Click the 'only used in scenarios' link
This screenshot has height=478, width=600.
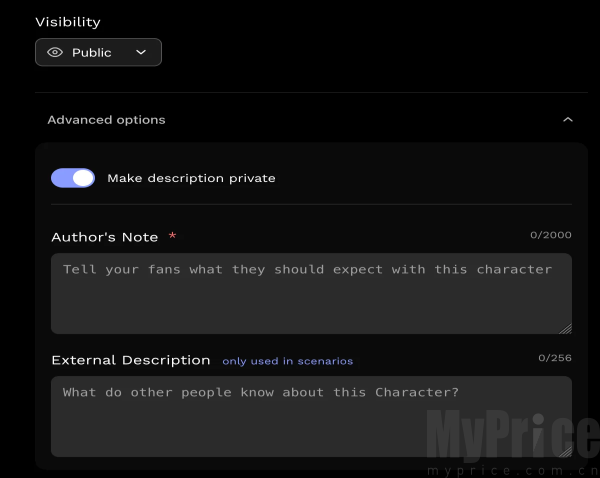click(x=287, y=361)
